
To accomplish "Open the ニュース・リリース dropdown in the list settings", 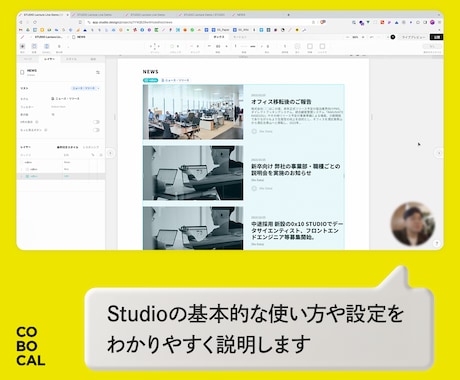I will [86, 88].
